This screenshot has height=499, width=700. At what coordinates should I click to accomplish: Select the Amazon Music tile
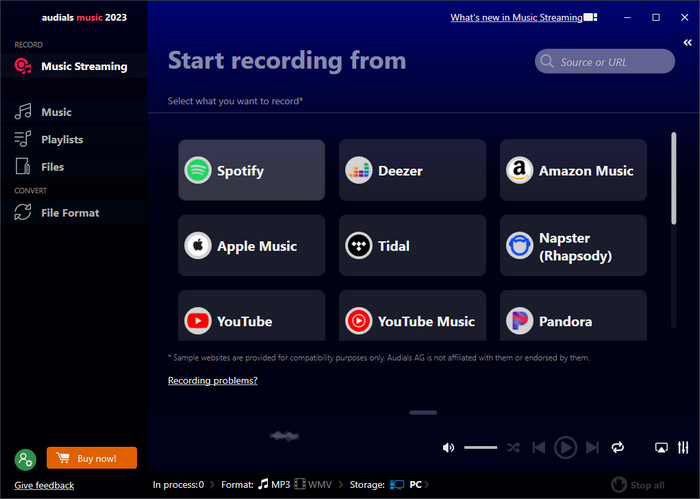coord(573,170)
